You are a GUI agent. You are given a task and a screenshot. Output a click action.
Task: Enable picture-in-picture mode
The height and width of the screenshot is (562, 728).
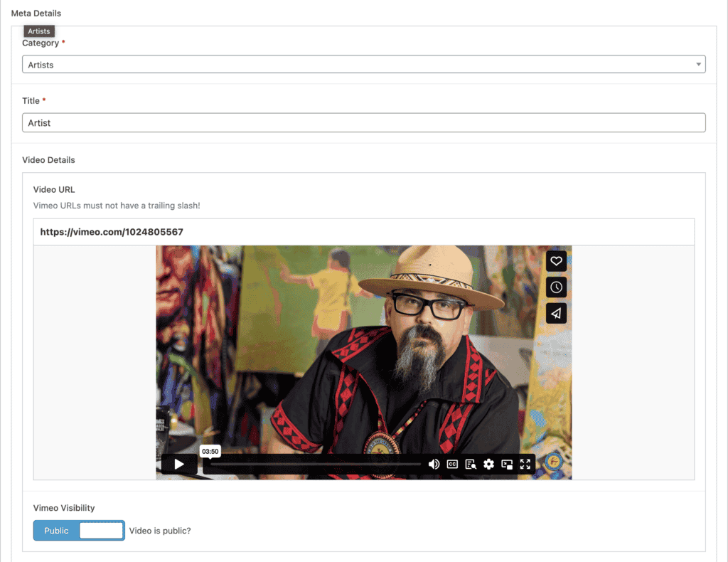point(507,464)
